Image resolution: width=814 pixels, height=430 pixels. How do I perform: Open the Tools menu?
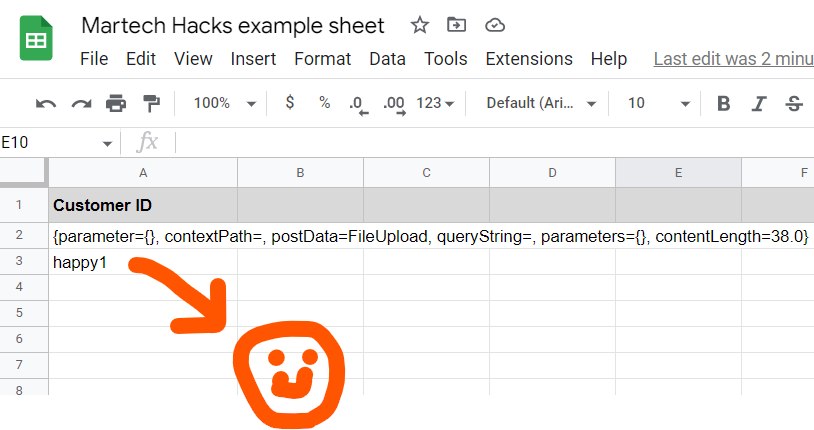point(445,59)
